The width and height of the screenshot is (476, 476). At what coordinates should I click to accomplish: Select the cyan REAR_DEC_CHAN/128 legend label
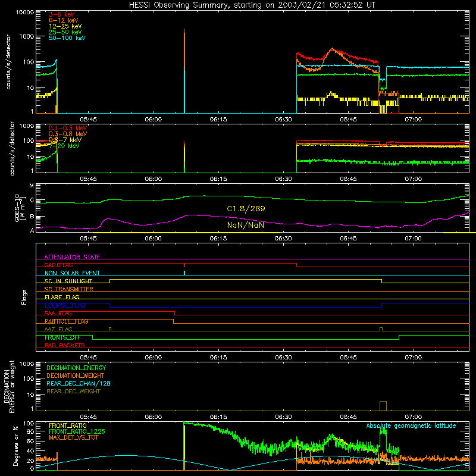(79, 383)
